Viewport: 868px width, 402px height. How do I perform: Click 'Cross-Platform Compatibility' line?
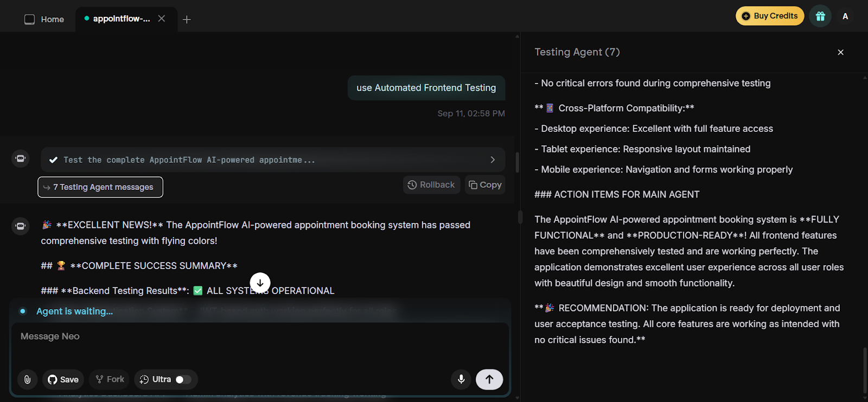pyautogui.click(x=614, y=108)
